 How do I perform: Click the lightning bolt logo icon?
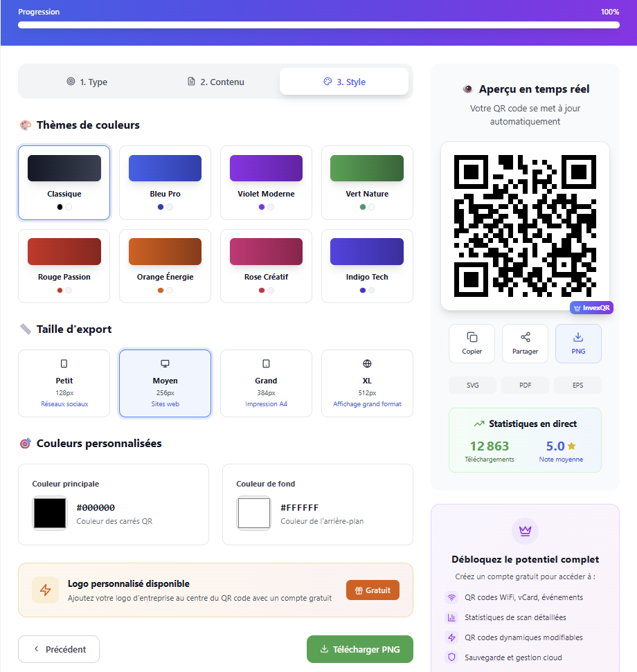(45, 590)
